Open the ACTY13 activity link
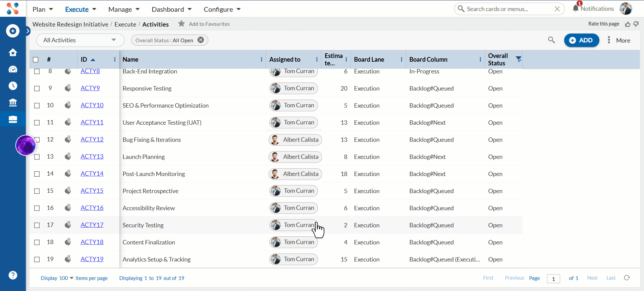Image resolution: width=644 pixels, height=291 pixels. tap(92, 157)
